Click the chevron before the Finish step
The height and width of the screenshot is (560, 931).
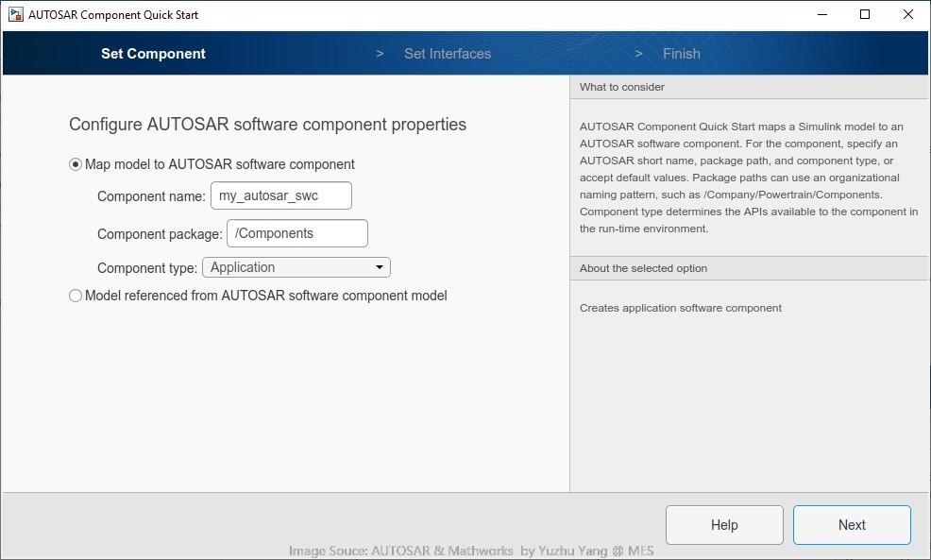[638, 53]
